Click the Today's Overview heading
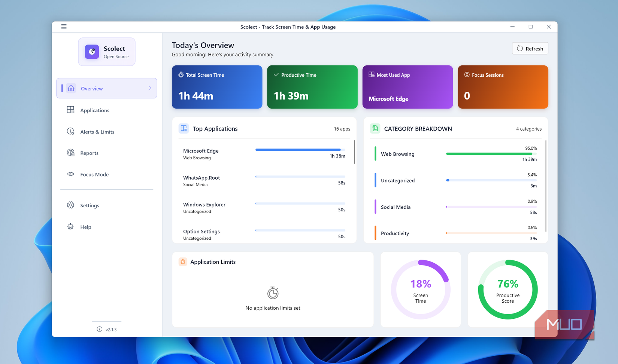 click(x=203, y=45)
